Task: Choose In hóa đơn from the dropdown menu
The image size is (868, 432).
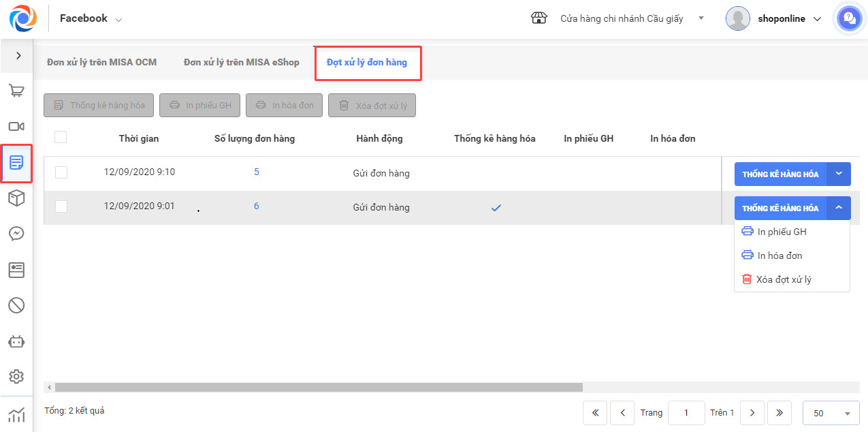Action: 792,256
